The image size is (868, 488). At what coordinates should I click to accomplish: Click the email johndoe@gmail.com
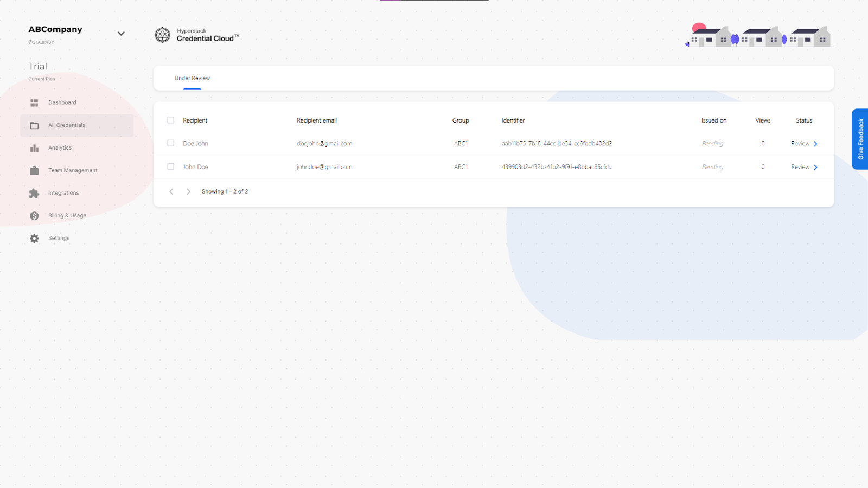pyautogui.click(x=324, y=167)
